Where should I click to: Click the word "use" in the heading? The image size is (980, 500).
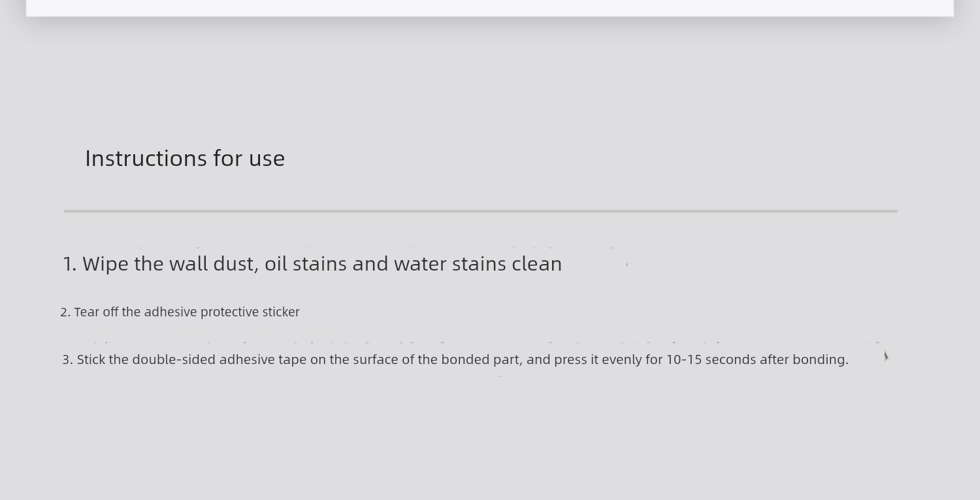tap(267, 158)
